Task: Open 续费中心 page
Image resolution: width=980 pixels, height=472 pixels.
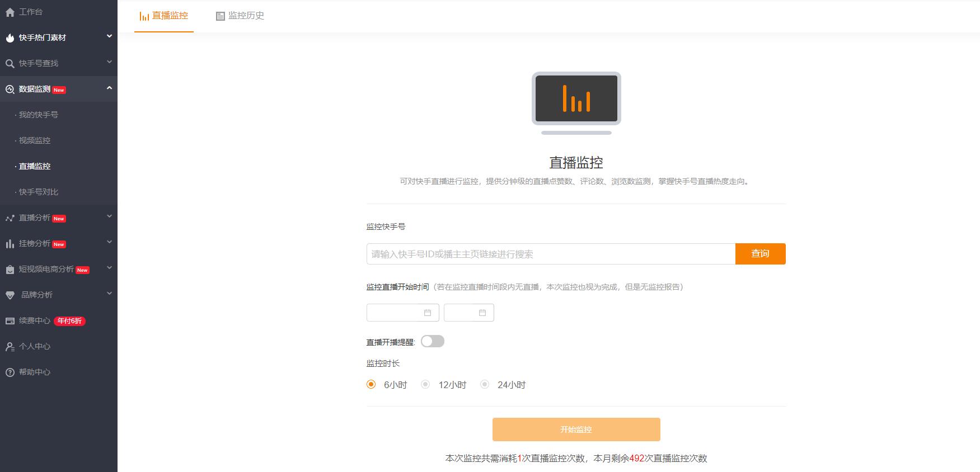Action: (x=35, y=321)
